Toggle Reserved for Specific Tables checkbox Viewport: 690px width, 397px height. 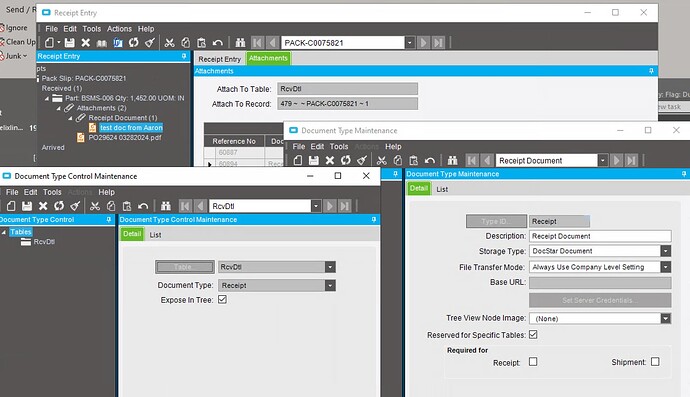click(x=533, y=335)
